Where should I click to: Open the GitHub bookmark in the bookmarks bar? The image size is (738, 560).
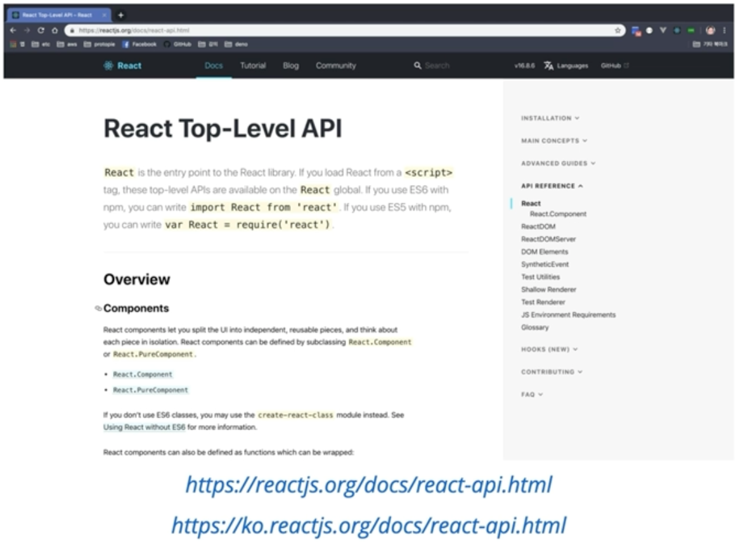pyautogui.click(x=178, y=44)
